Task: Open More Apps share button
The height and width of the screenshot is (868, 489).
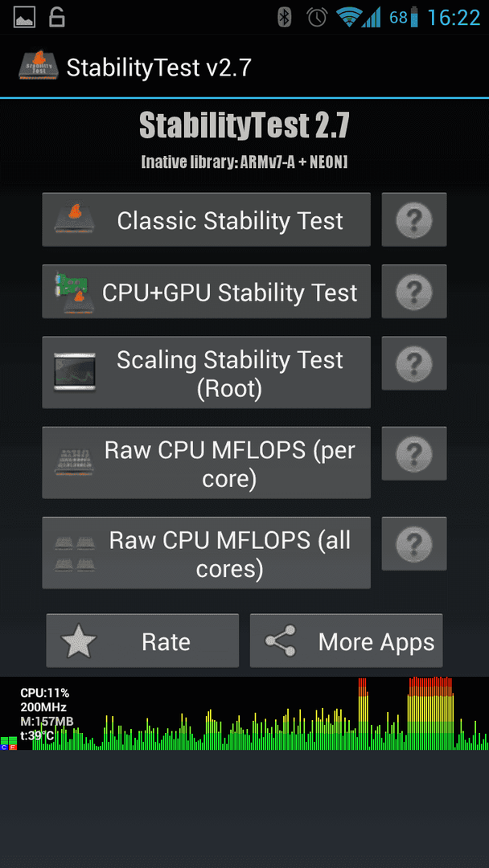Action: click(x=346, y=641)
